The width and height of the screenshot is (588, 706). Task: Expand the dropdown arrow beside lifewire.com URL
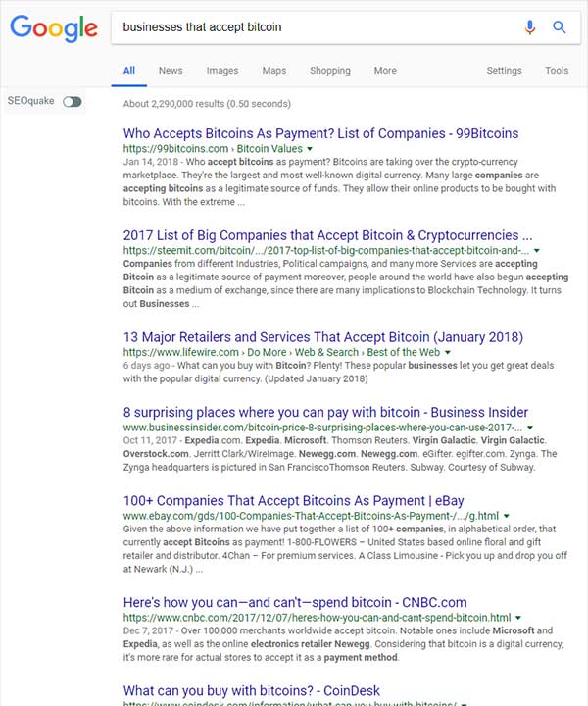click(447, 353)
